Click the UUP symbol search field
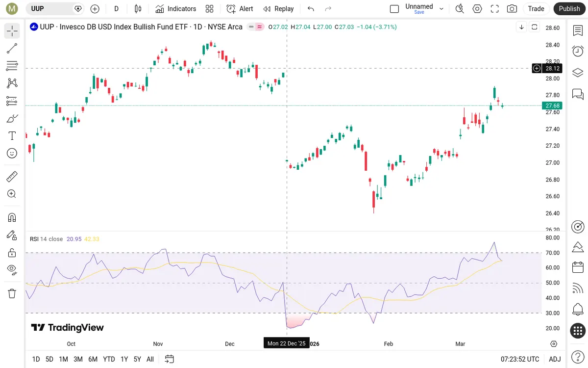The image size is (588, 368). point(55,9)
